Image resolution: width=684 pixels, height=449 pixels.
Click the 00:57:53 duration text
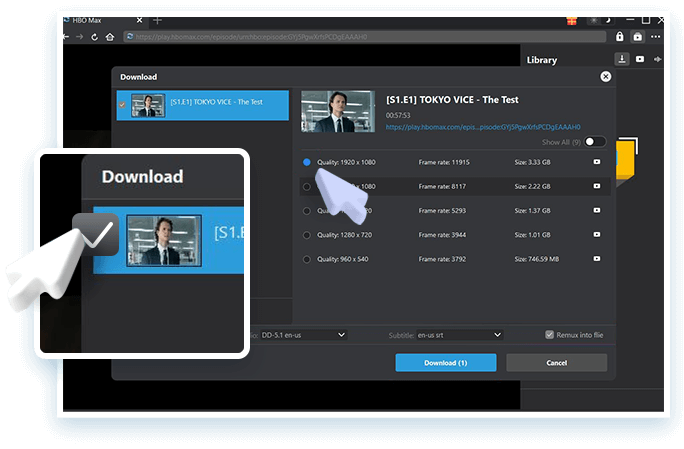point(398,115)
